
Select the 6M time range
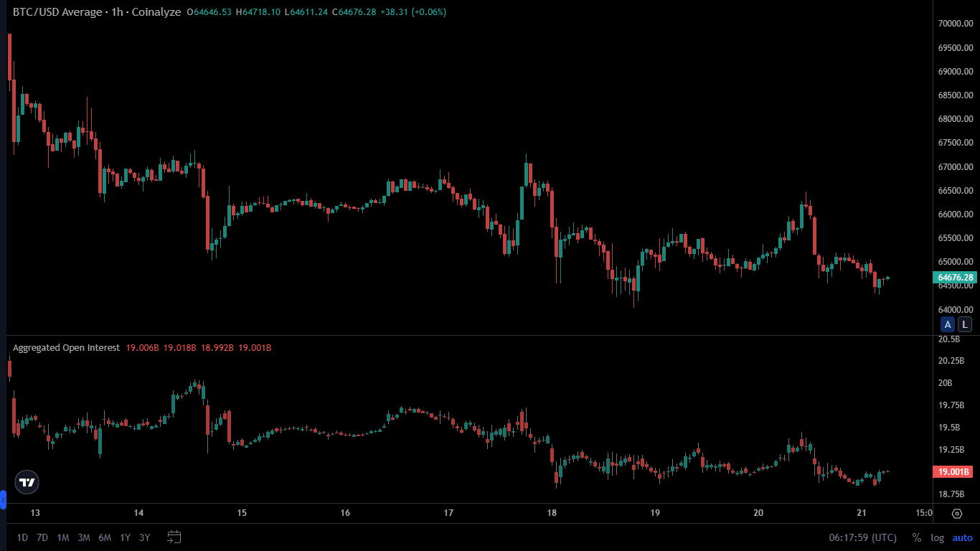105,537
